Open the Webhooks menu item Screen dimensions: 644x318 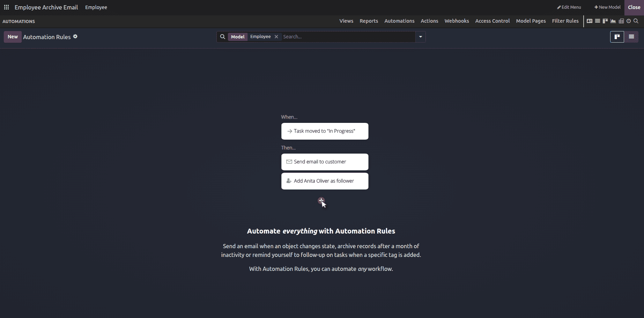pos(457,21)
